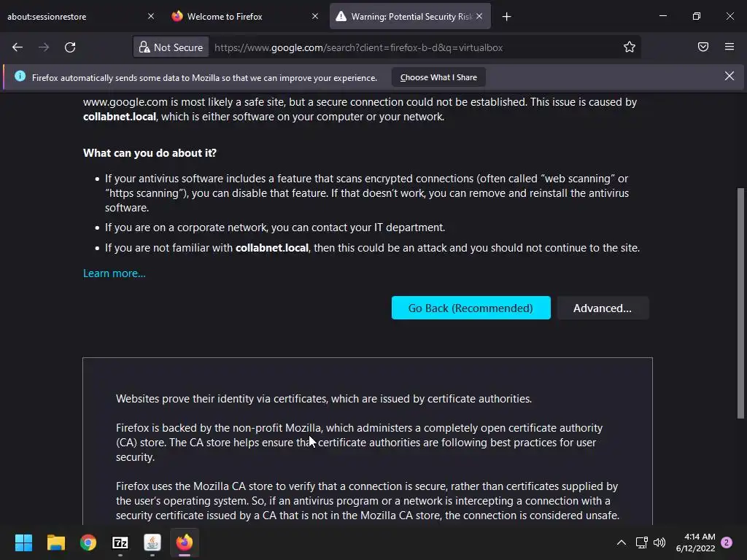
Task: Open the Save to Pocket icon
Action: 703,47
